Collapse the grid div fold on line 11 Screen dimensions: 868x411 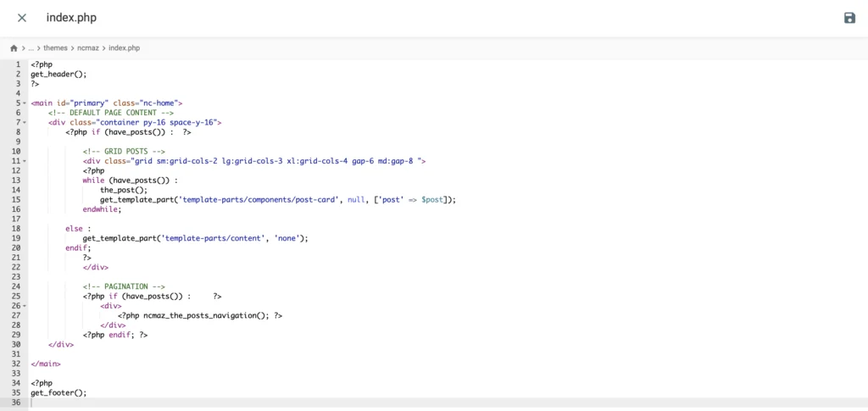click(25, 161)
